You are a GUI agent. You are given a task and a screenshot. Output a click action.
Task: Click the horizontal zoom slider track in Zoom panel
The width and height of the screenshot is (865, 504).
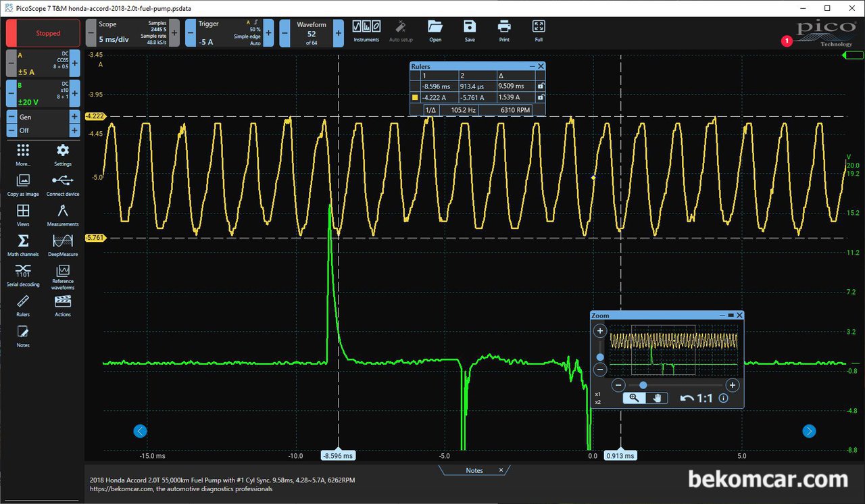[x=674, y=385]
